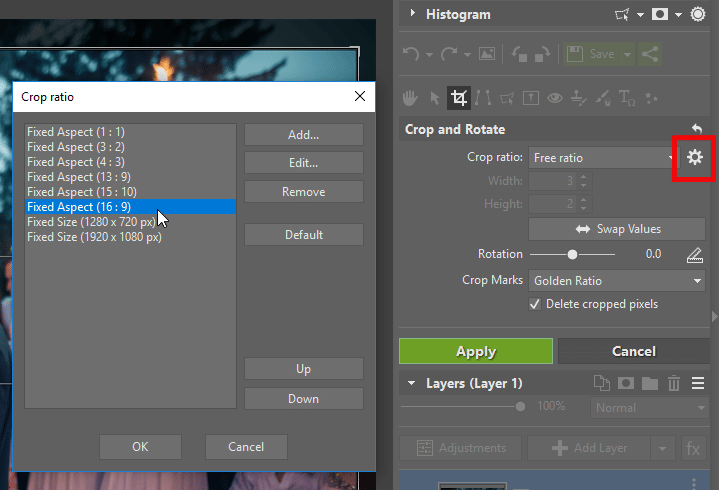Toggle Delete cropped pixels checkbox
Viewport: 719px width, 490px height.
pos(535,304)
